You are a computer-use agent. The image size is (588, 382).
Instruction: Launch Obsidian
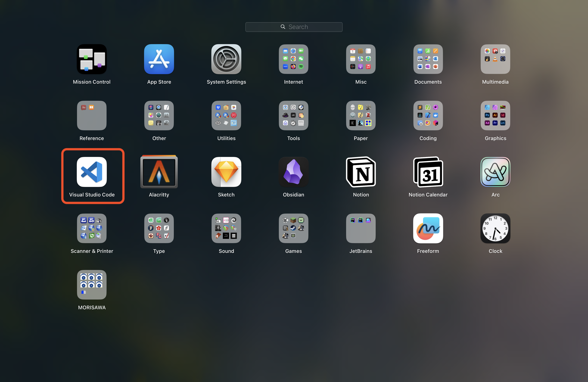pos(293,172)
